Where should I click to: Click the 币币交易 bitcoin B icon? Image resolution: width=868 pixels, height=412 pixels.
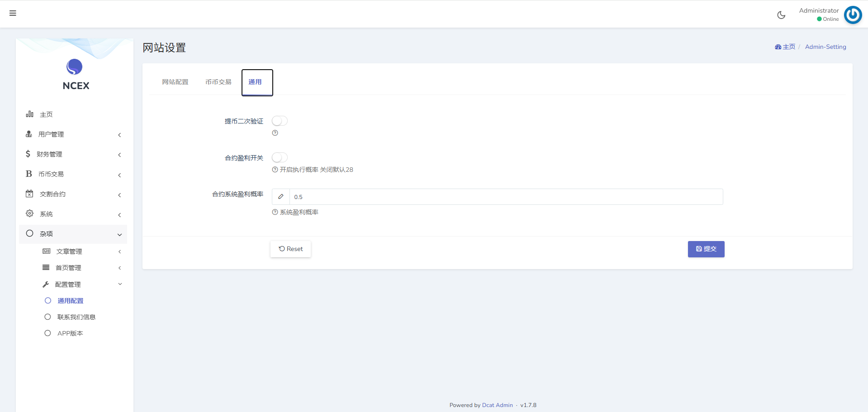coord(29,174)
